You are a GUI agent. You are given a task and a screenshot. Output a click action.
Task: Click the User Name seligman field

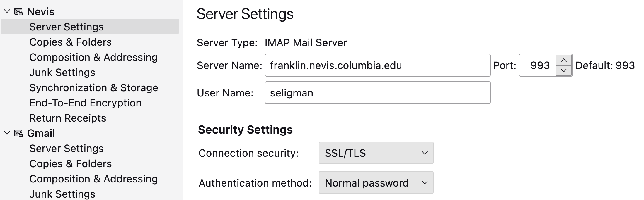click(377, 92)
